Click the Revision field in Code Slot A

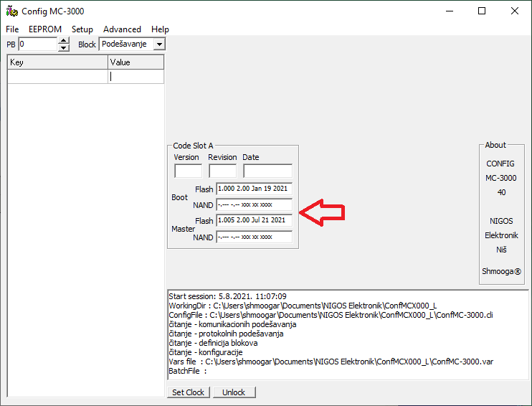(x=222, y=171)
